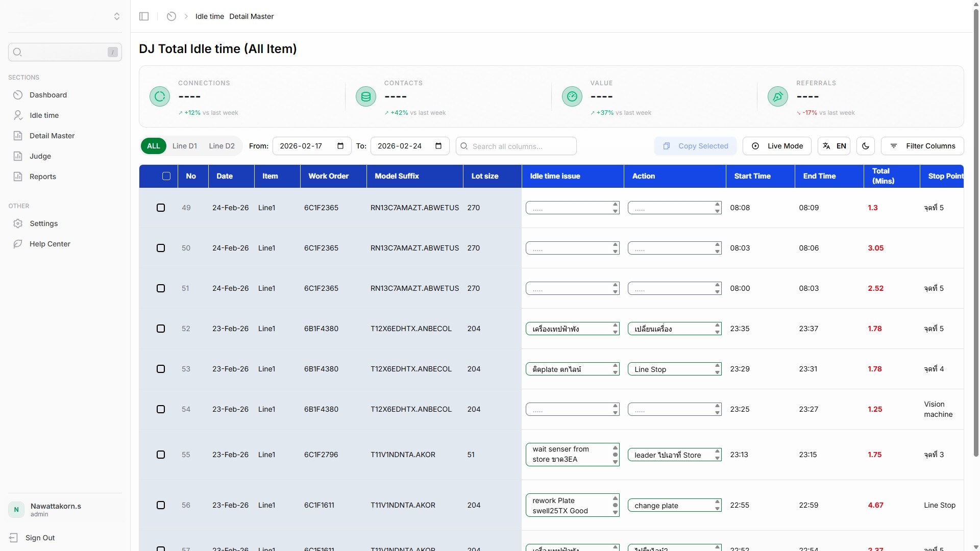Check the select-all header checkbox

click(166, 176)
